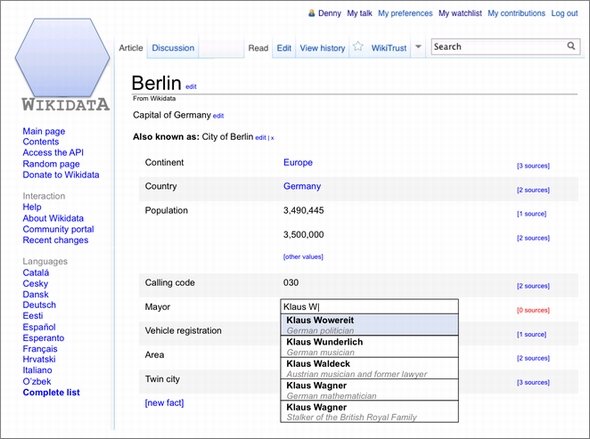The height and width of the screenshot is (439, 590).
Task: Open the more-actions dropdown arrow next to WikiTrust
Action: coord(418,47)
